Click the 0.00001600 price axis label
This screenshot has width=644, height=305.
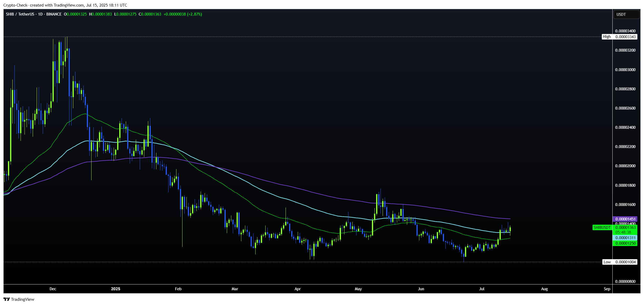[x=625, y=205]
